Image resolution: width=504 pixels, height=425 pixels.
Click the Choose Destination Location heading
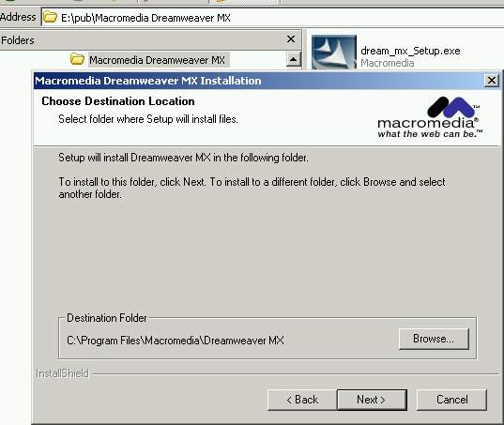click(x=118, y=101)
